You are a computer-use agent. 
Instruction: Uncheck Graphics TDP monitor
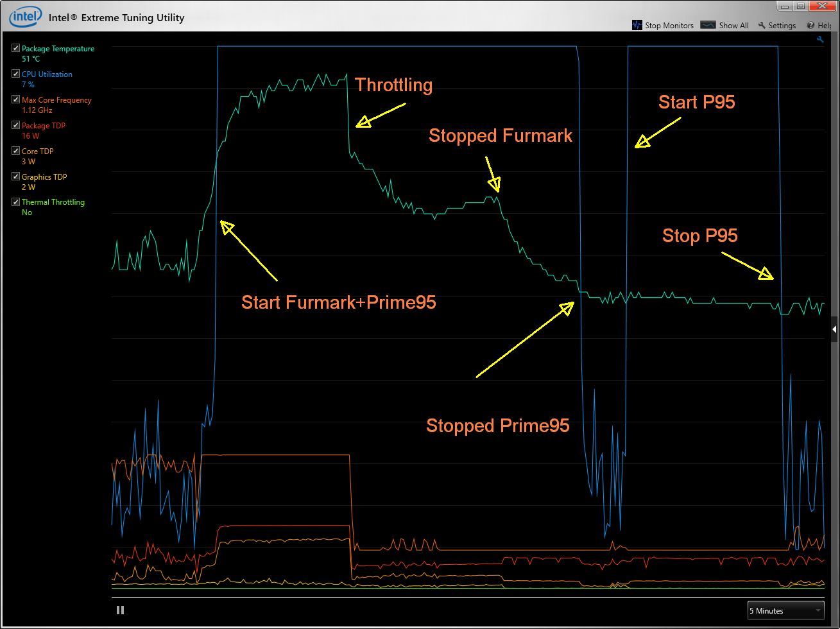[x=16, y=177]
